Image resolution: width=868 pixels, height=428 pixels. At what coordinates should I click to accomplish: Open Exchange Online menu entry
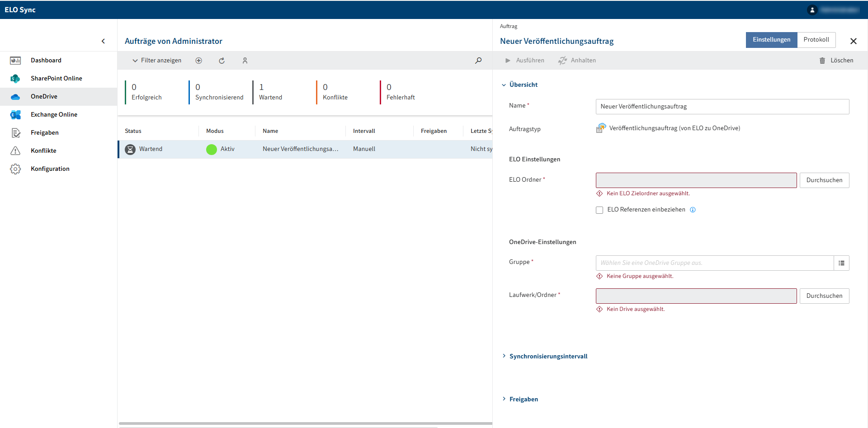(x=54, y=115)
